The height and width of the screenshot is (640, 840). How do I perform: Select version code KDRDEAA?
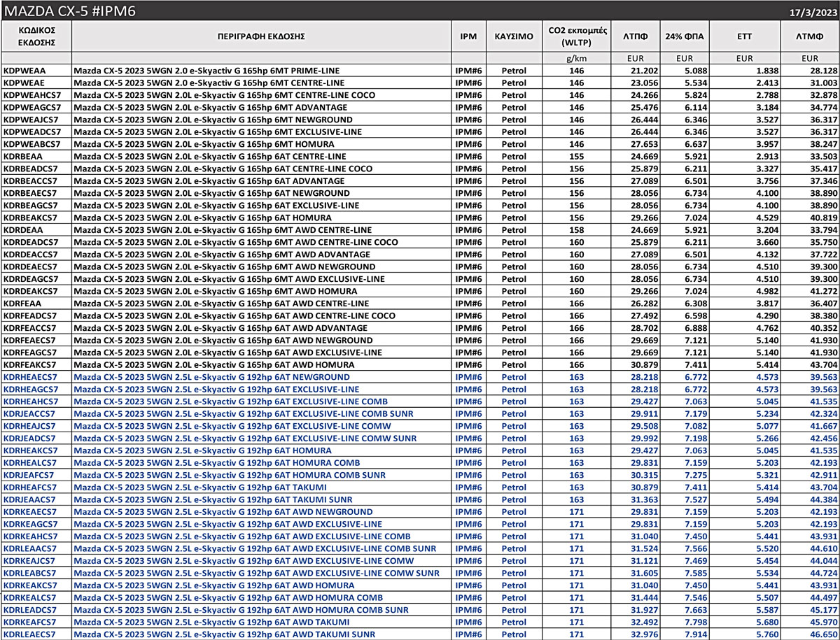click(x=23, y=229)
